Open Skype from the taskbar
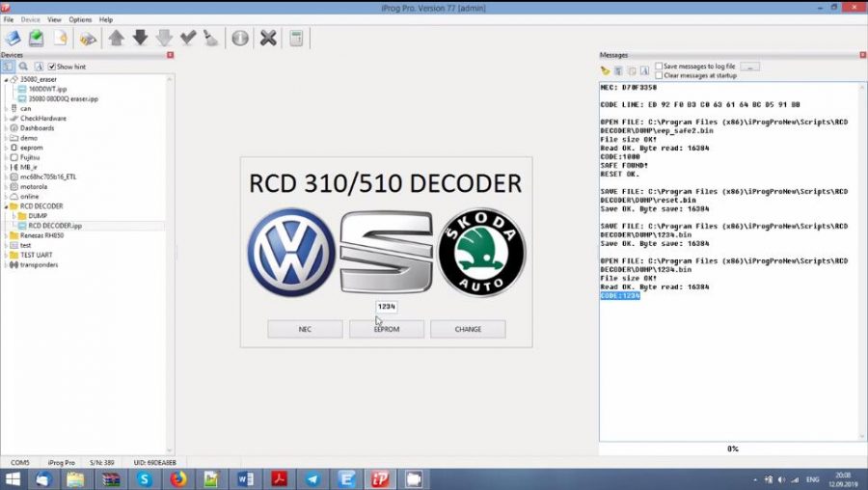 [x=145, y=479]
